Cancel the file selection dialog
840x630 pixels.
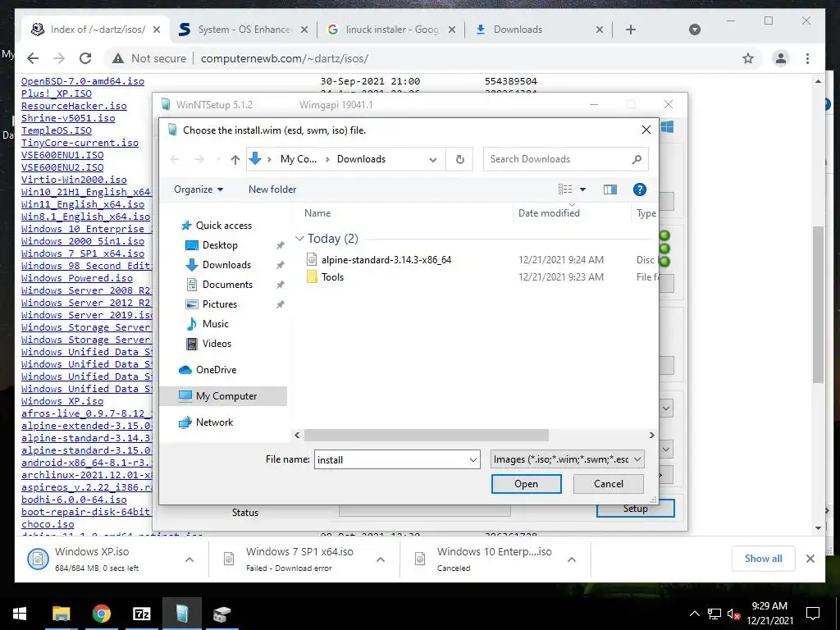[x=608, y=484]
